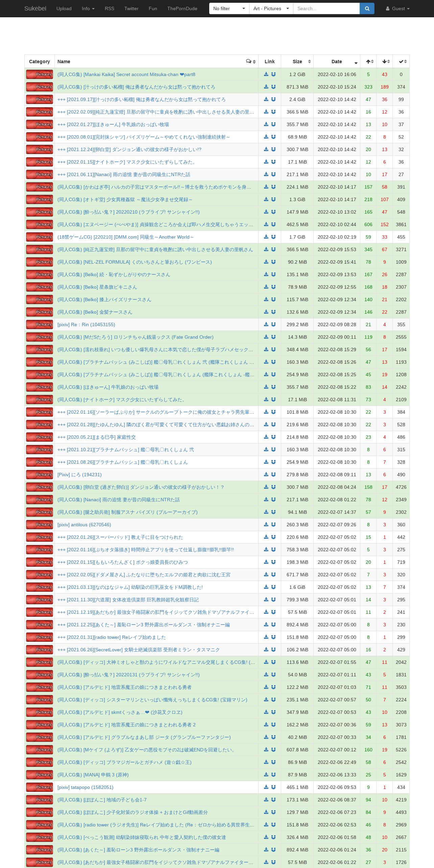Open the [pixiv] tatapopo (1582051) torrent page
Viewport: 434px width, 868px height.
[86, 787]
